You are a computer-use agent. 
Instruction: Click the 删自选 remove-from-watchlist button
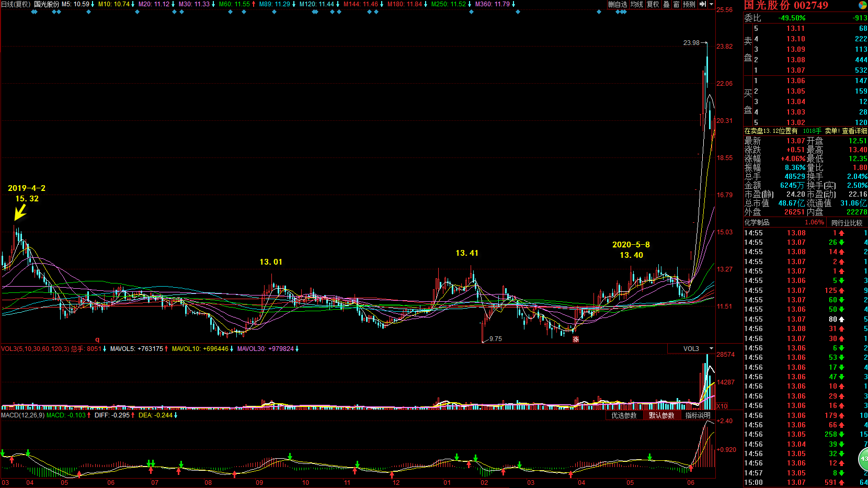pyautogui.click(x=617, y=4)
